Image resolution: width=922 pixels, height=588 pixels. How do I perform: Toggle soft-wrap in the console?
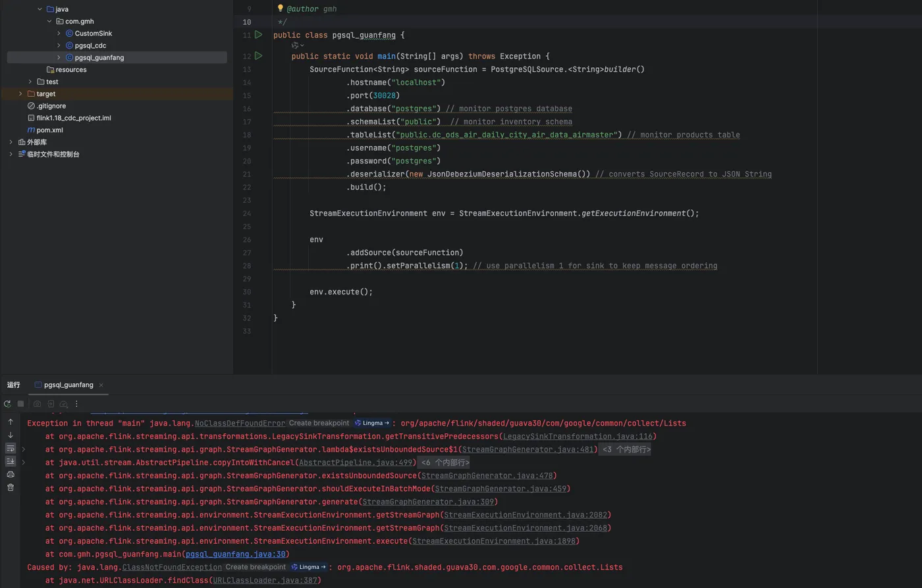pos(11,448)
